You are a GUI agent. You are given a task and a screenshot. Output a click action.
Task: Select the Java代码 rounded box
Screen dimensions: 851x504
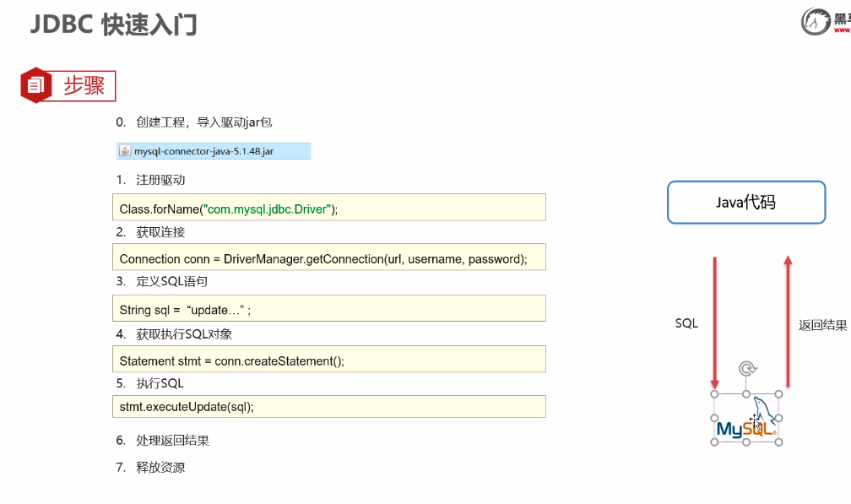click(746, 203)
